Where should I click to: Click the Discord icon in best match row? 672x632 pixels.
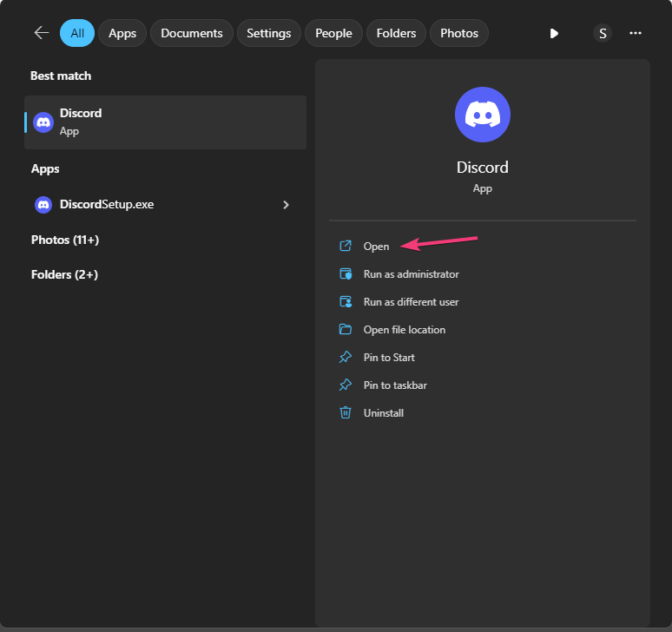[x=43, y=122]
